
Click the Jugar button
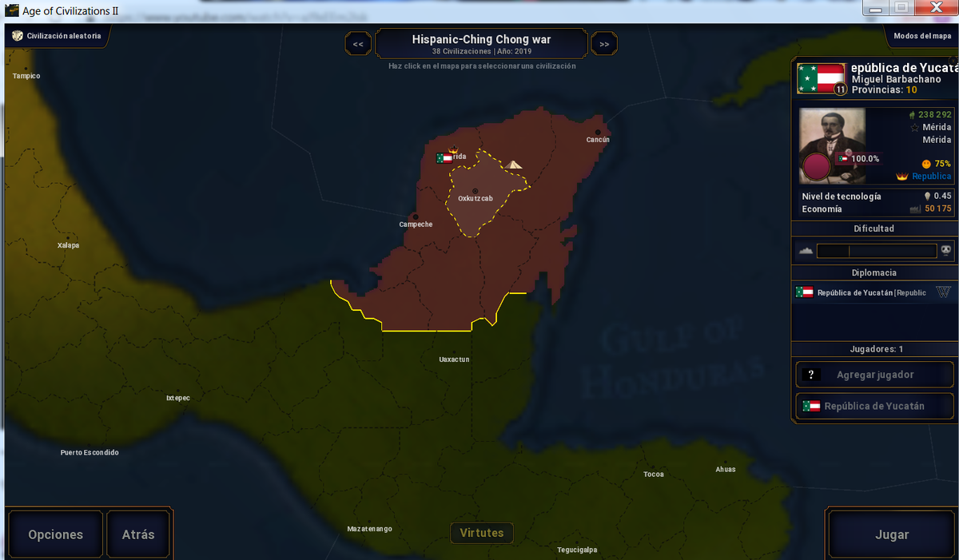892,534
